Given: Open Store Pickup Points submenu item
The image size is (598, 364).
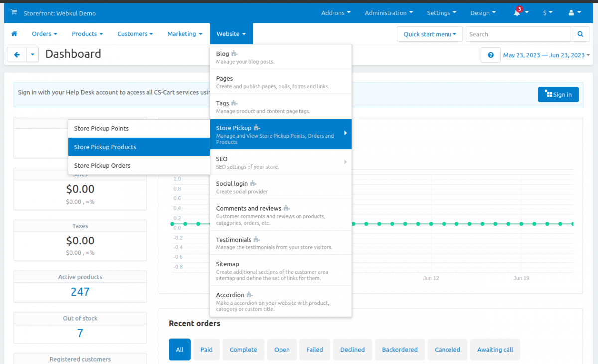Looking at the screenshot, I should click(x=139, y=128).
